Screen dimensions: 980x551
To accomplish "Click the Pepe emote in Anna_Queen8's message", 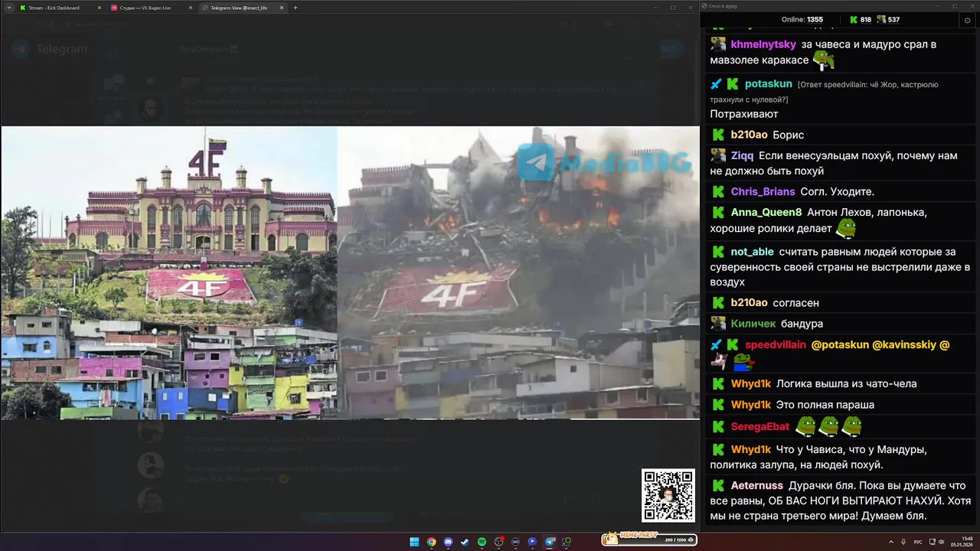I will (844, 228).
